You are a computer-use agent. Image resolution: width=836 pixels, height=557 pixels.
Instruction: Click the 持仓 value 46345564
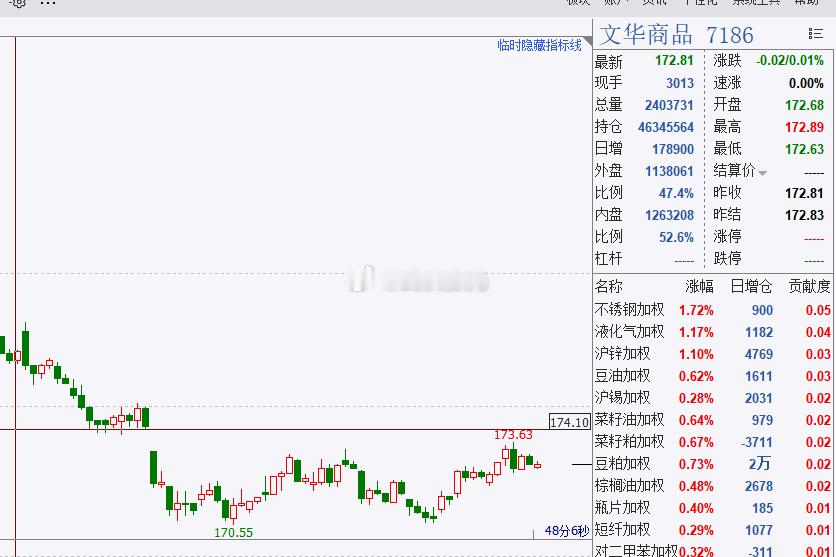(x=666, y=127)
